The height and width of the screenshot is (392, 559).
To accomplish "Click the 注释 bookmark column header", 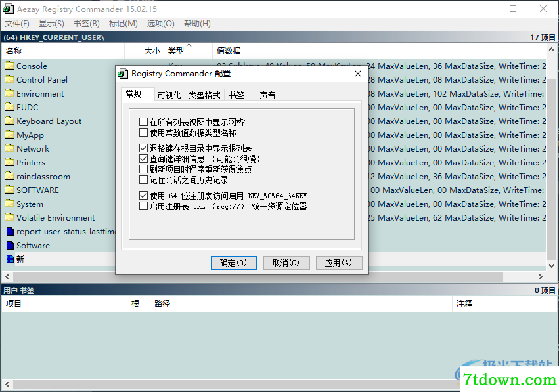I will click(x=504, y=303).
